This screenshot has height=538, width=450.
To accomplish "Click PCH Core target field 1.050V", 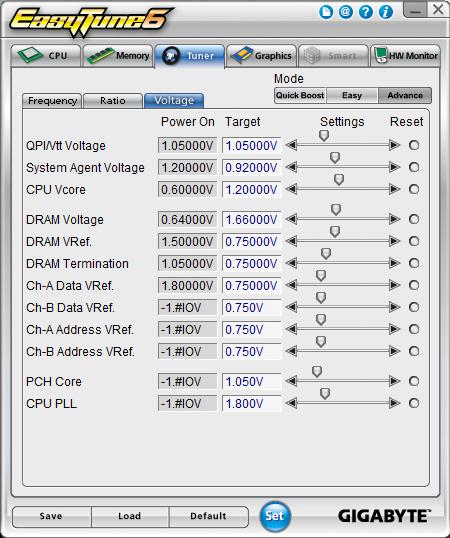I will (252, 381).
